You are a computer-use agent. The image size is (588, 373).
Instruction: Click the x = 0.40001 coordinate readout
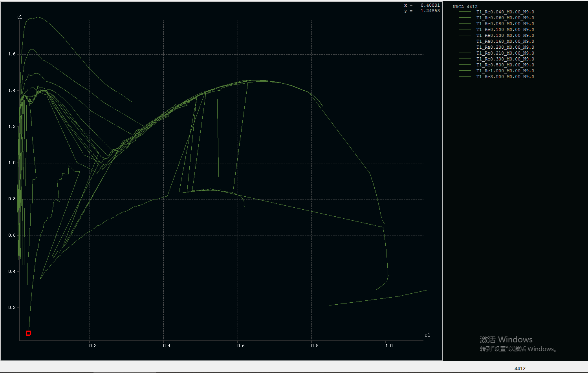pyautogui.click(x=422, y=5)
